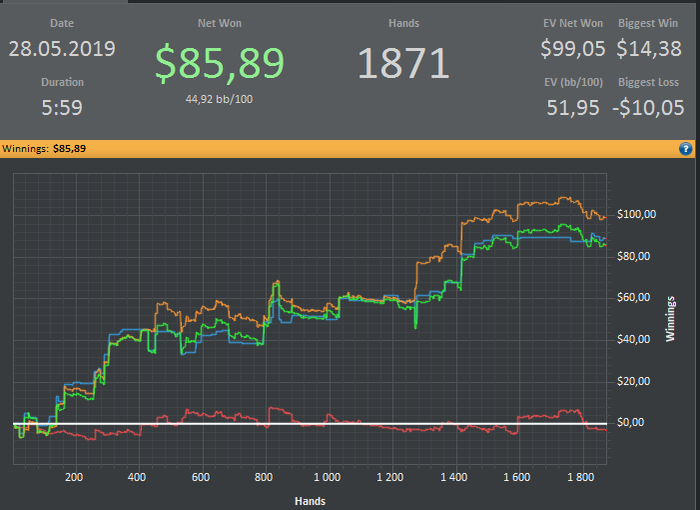
Task: Click the 600 hands x-axis label
Action: [200, 477]
